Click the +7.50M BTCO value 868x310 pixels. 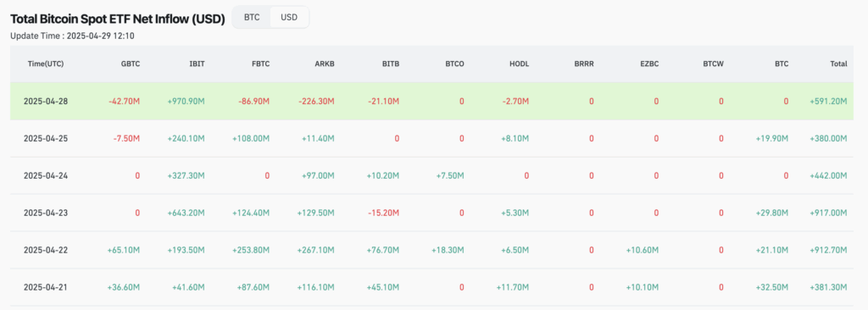coord(449,175)
